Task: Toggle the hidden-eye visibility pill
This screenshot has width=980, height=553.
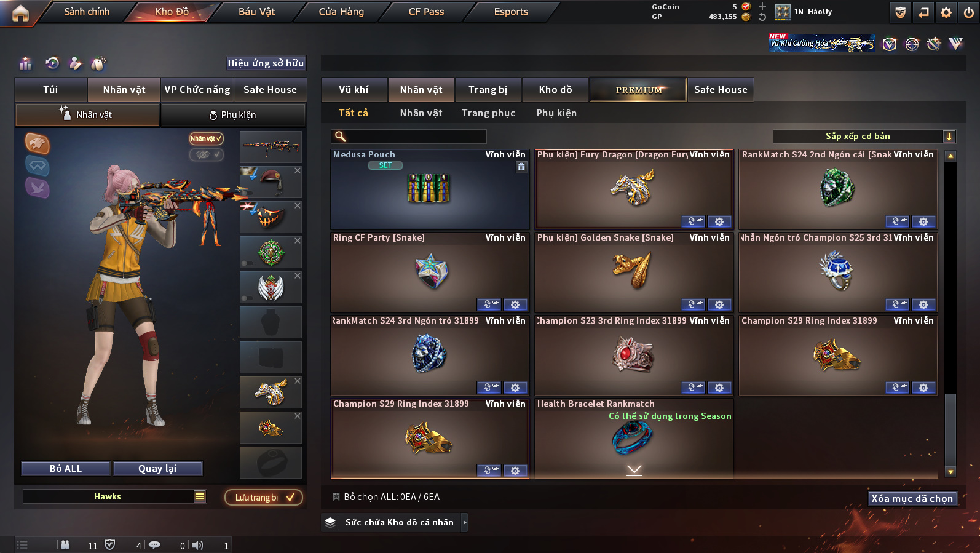Action: coord(206,154)
